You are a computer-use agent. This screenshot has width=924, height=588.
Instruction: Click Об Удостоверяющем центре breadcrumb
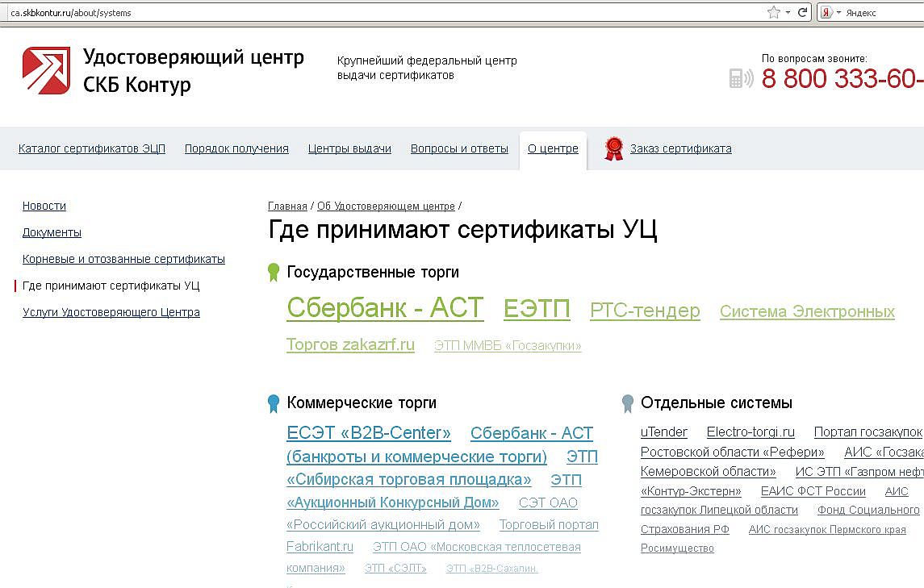click(386, 206)
